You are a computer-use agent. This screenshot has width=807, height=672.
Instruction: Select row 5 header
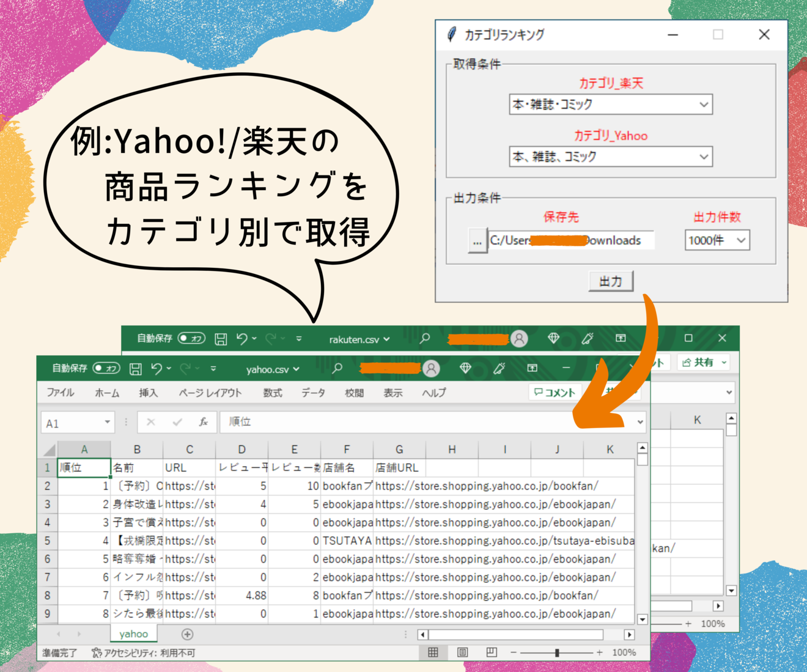click(x=48, y=541)
